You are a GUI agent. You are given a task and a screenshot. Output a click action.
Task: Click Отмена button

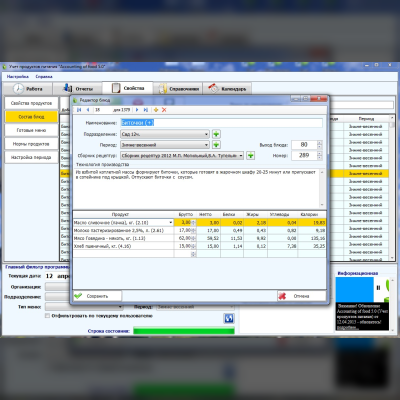(302, 296)
